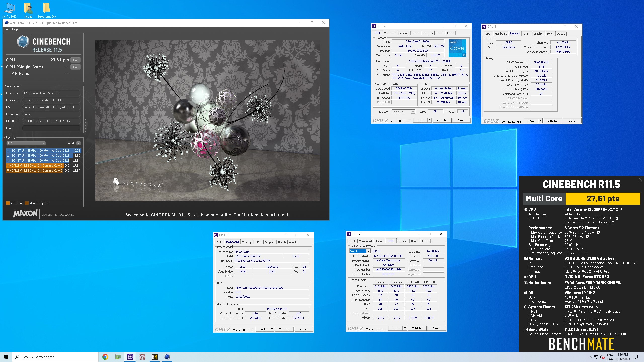Open Google Chrome from the taskbar

pyautogui.click(x=105, y=357)
